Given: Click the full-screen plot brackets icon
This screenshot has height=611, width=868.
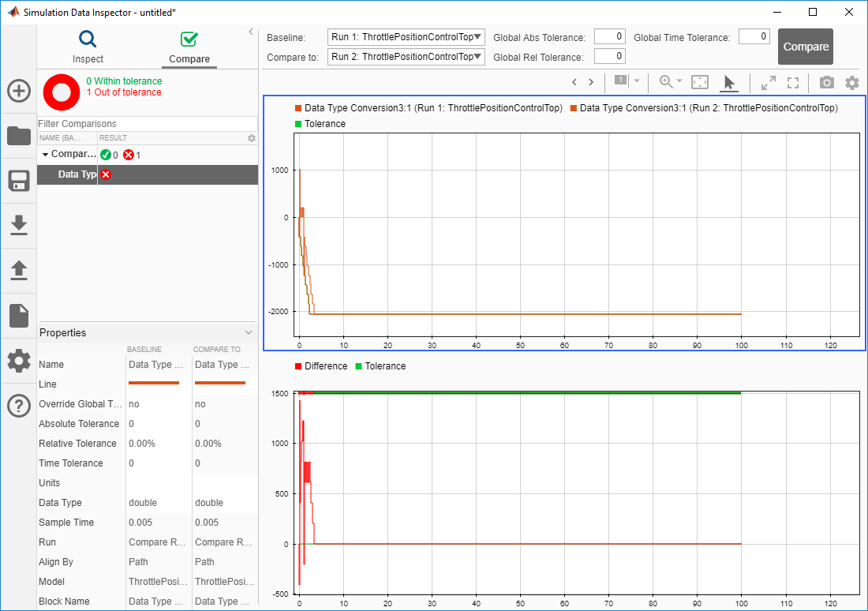Looking at the screenshot, I should click(794, 82).
